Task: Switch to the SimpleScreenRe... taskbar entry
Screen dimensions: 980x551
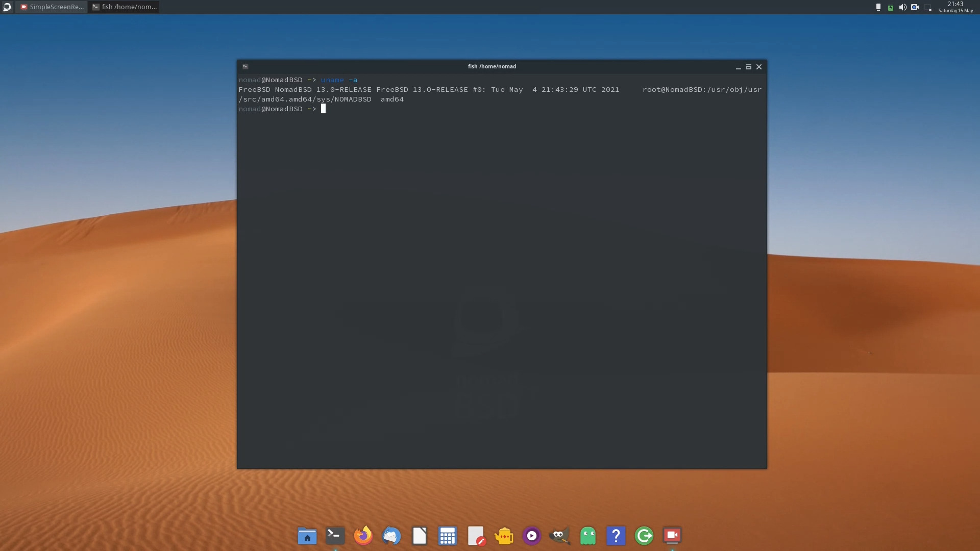Action: 51,7
